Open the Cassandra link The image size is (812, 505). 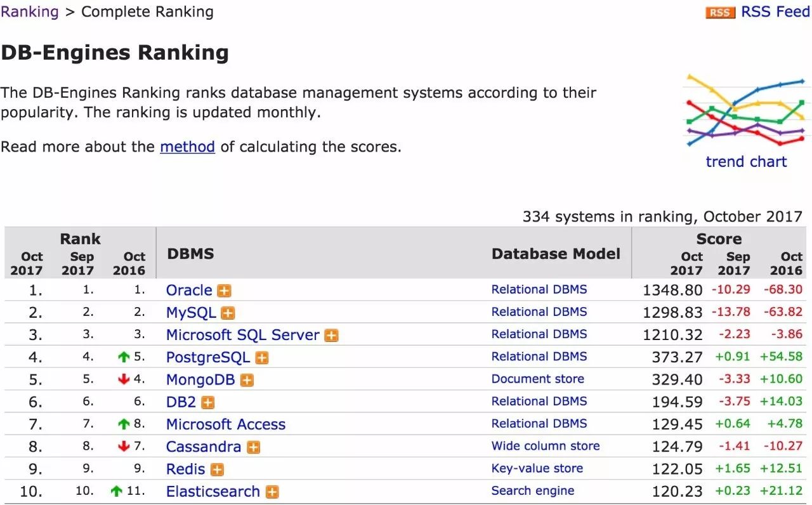pyautogui.click(x=204, y=447)
